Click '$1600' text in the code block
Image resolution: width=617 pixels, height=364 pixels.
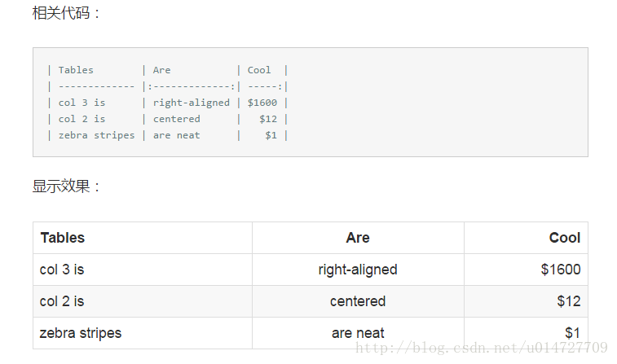coord(262,103)
